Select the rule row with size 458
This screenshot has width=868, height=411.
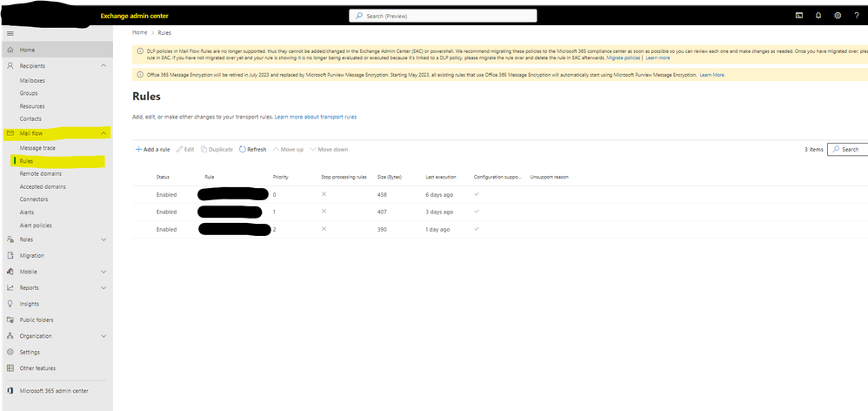click(500, 194)
